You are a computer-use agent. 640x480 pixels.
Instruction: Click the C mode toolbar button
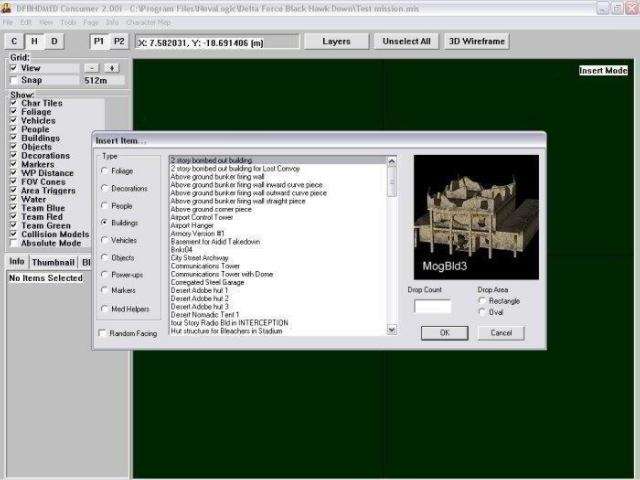click(14, 42)
